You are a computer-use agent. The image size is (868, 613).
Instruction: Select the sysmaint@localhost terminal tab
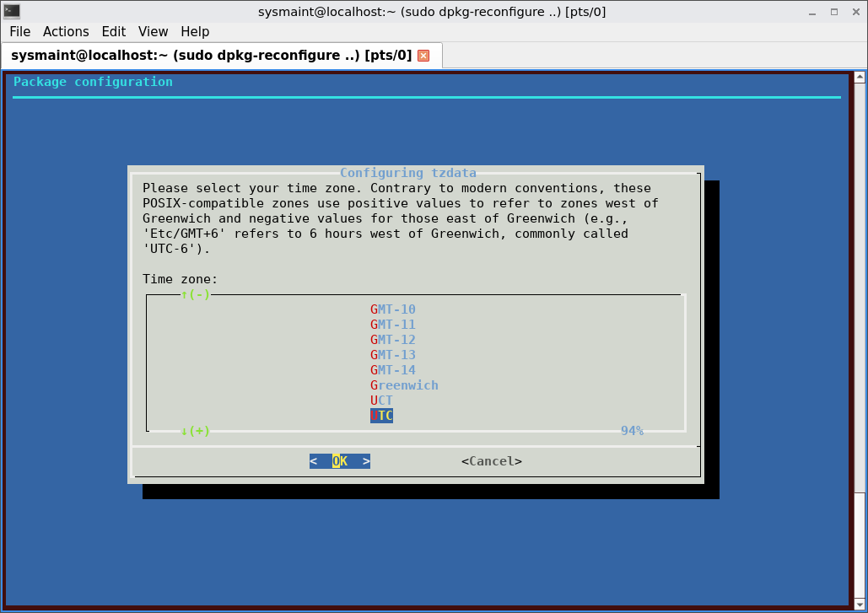(x=211, y=56)
